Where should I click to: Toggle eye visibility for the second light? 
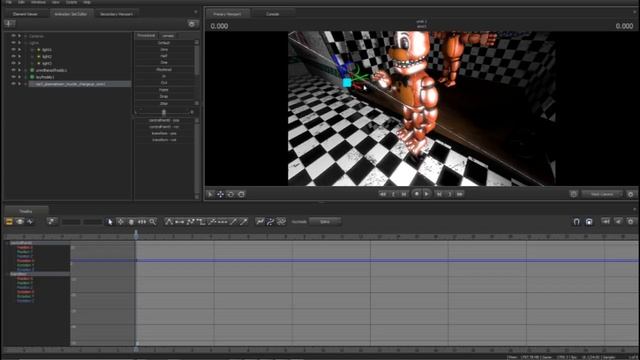13,57
